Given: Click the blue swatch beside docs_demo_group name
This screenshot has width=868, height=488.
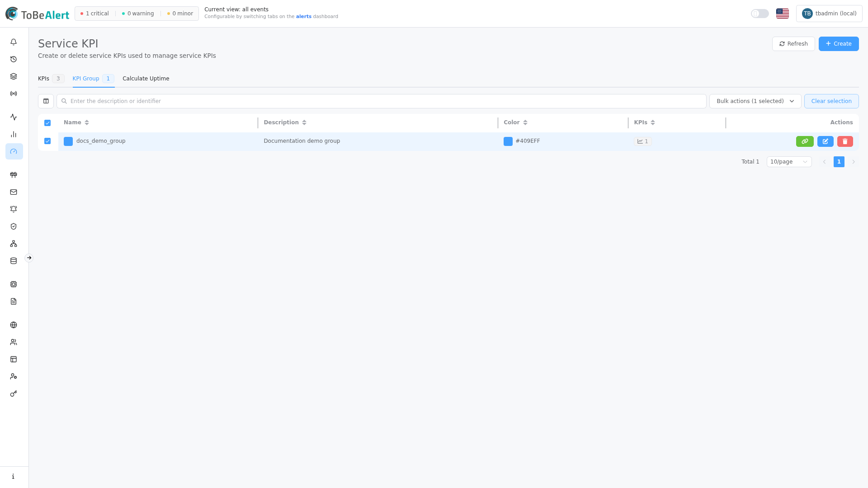Looking at the screenshot, I should tap(68, 141).
